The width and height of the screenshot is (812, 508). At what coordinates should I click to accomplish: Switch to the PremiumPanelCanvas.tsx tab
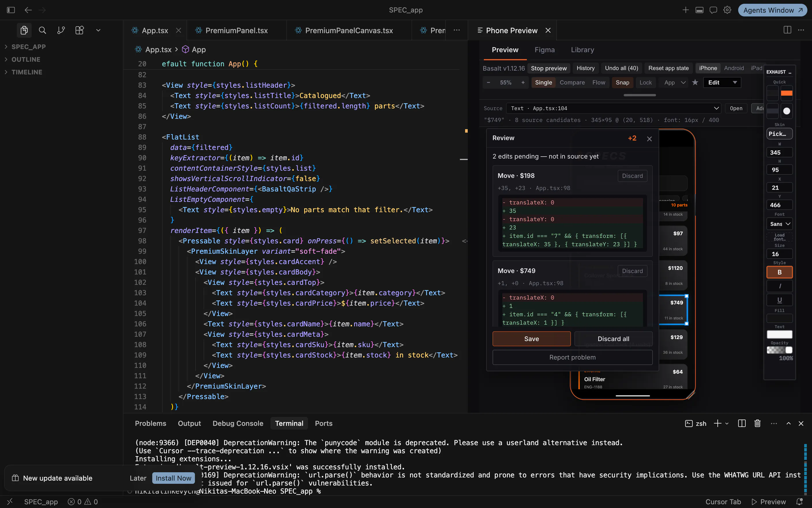point(349,31)
